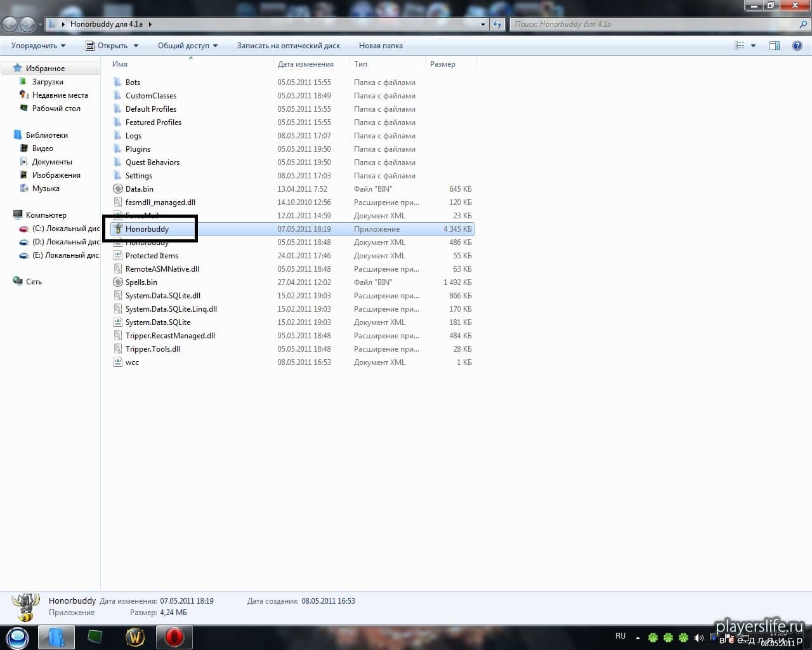Image resolution: width=812 pixels, height=650 pixels.
Task: Open the (E:) Локальный диск drive
Action: 65,255
